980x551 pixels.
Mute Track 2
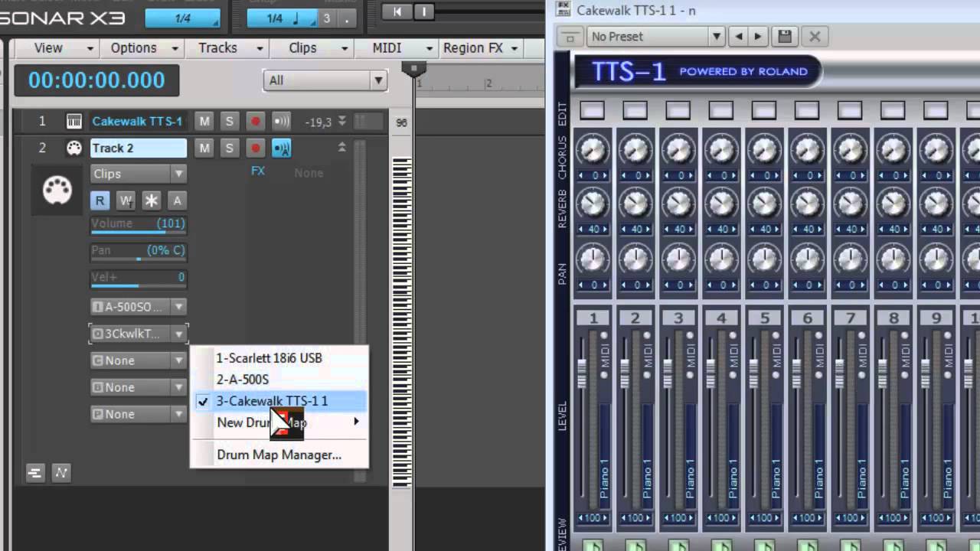(204, 148)
